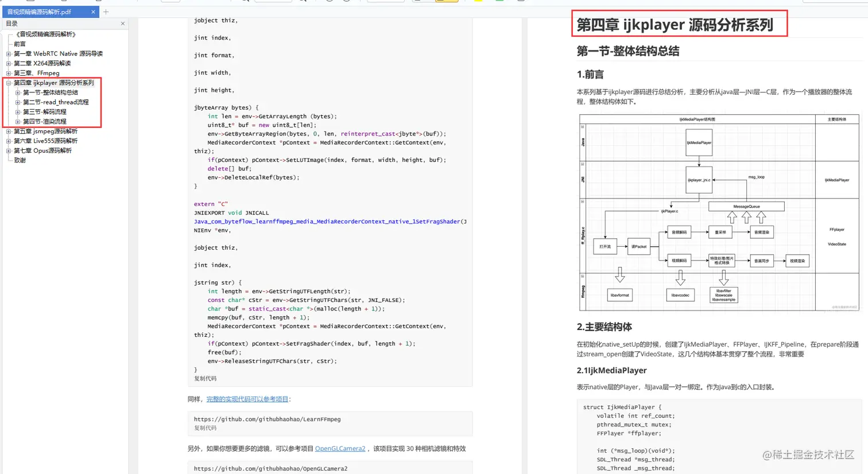
Task: Open a new tab with the plus icon
Action: 106,11
